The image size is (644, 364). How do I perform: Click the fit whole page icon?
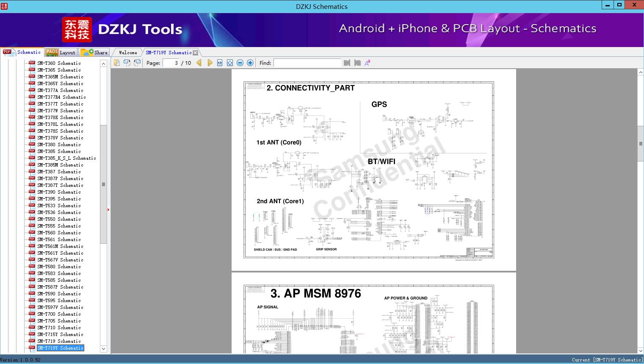point(230,63)
